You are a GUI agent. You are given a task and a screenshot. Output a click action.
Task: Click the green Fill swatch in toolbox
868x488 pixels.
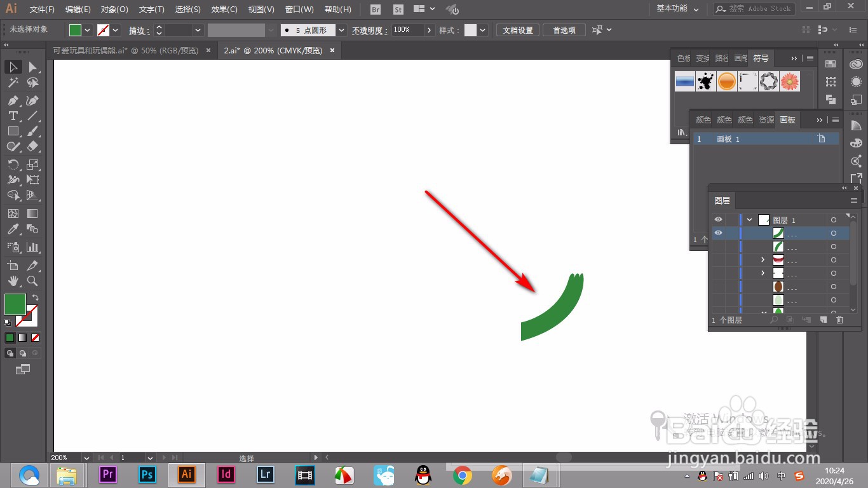click(15, 304)
